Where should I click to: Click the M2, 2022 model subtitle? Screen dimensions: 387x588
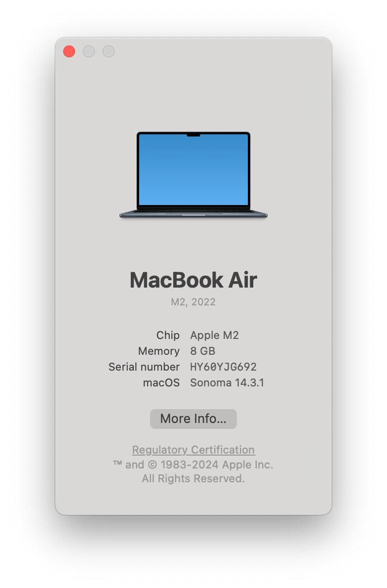coord(193,302)
